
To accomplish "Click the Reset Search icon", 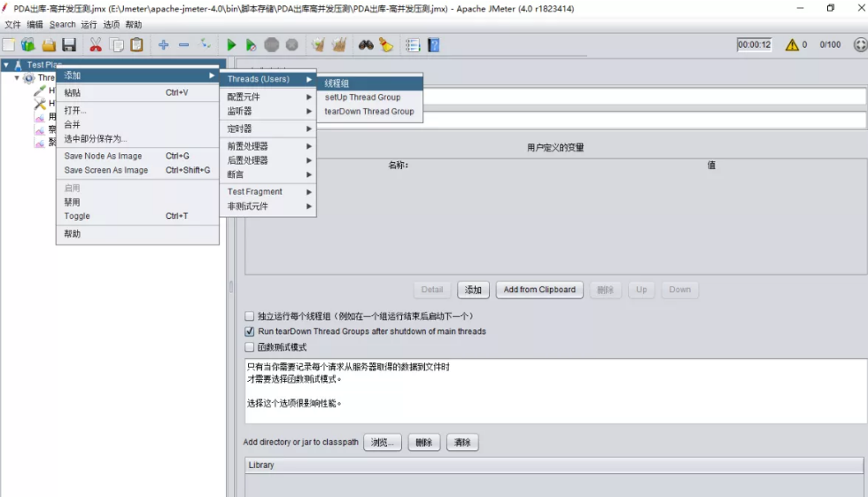I will click(x=386, y=45).
